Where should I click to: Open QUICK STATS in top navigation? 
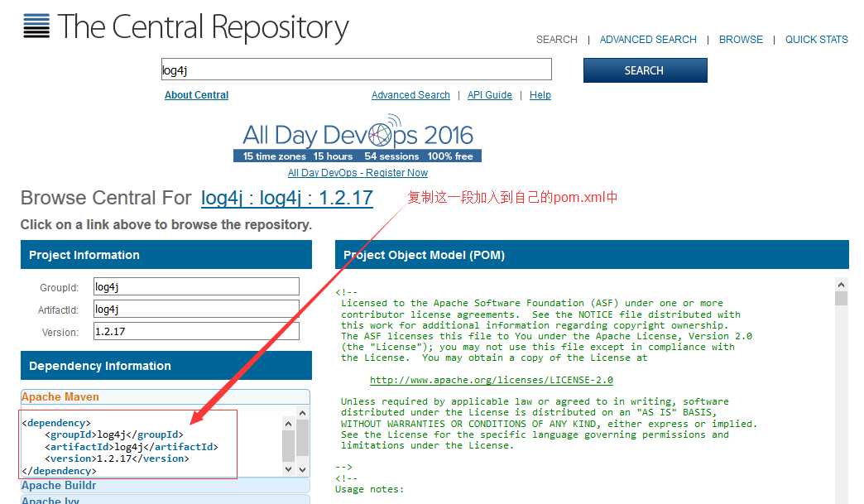pos(817,40)
